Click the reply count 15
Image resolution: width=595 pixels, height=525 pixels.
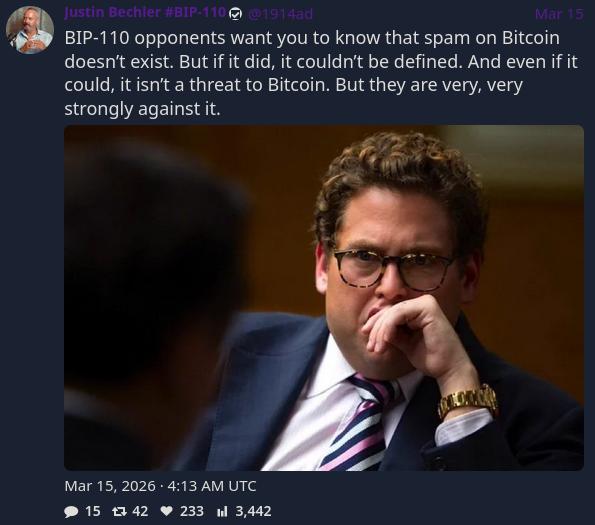coord(93,511)
